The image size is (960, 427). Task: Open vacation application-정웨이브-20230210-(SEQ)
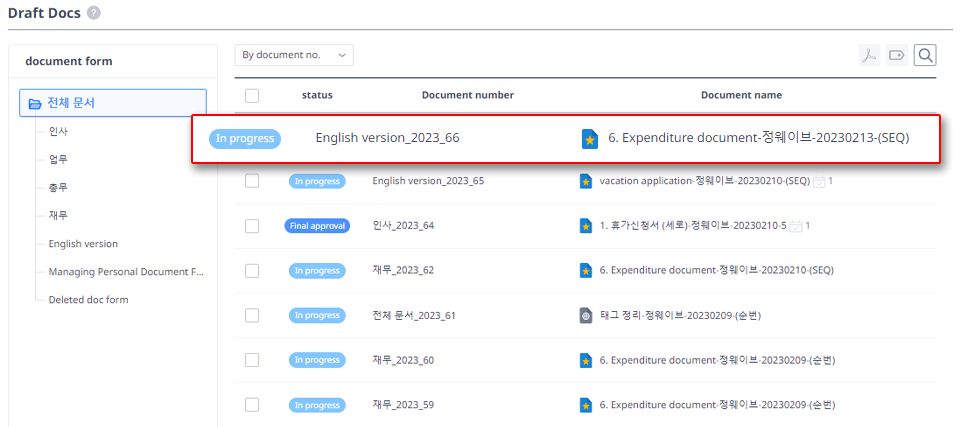[705, 181]
